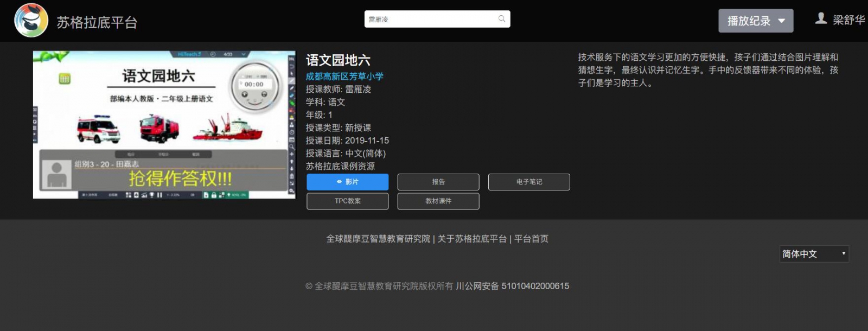
Task: Click the Socrates platform logo icon
Action: tap(31, 20)
